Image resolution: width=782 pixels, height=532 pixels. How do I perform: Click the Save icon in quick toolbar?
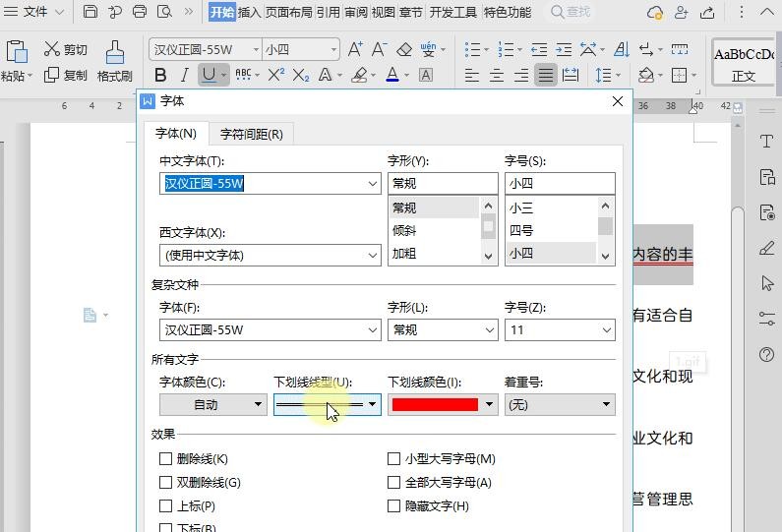(90, 12)
